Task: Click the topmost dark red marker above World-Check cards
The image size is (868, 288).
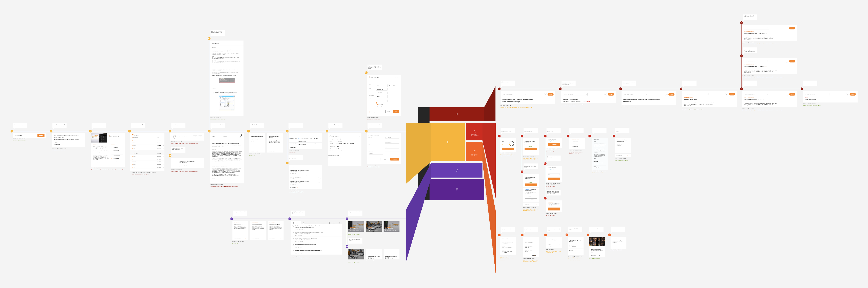Action: pyautogui.click(x=741, y=23)
